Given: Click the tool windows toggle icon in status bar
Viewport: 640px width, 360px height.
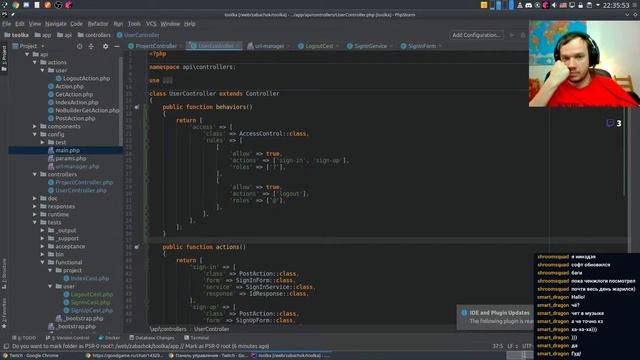Looking at the screenshot, I should coord(6,347).
